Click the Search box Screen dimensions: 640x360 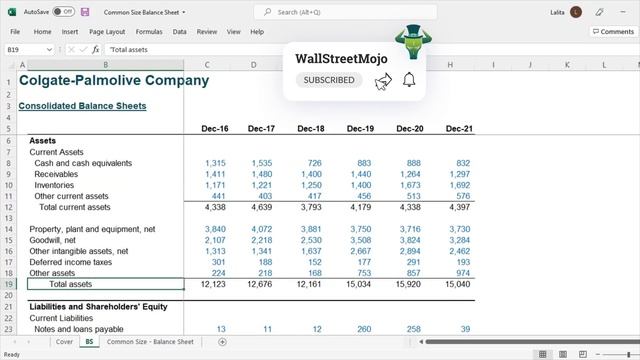point(345,12)
